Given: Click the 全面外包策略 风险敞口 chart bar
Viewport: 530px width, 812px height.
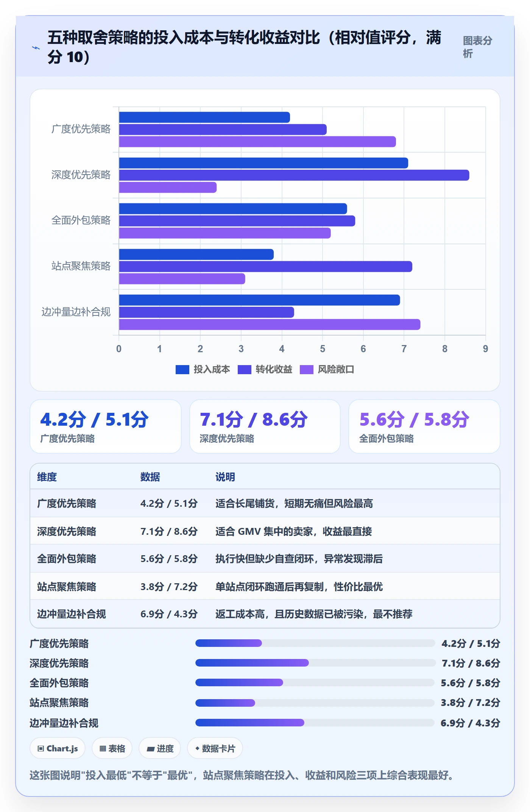Looking at the screenshot, I should coord(225,233).
